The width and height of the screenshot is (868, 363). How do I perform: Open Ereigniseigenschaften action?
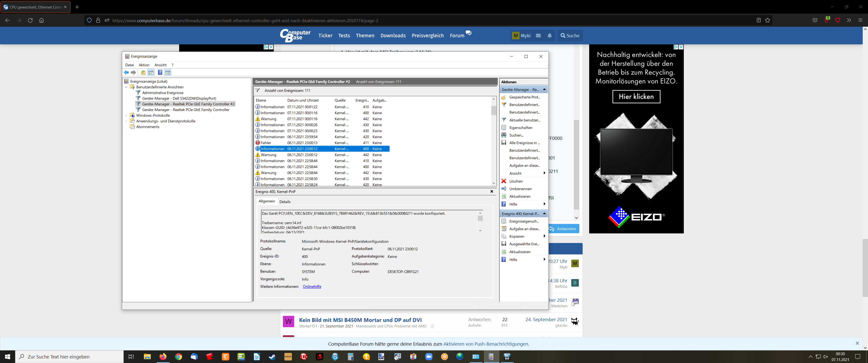click(524, 221)
